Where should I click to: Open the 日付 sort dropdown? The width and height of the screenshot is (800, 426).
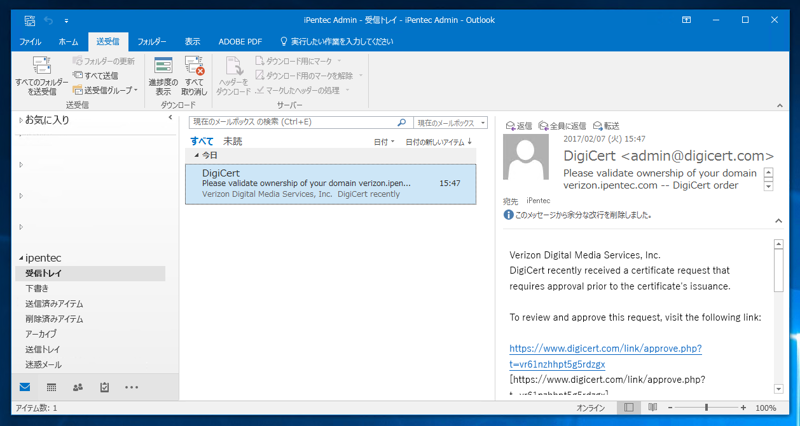[x=384, y=142]
